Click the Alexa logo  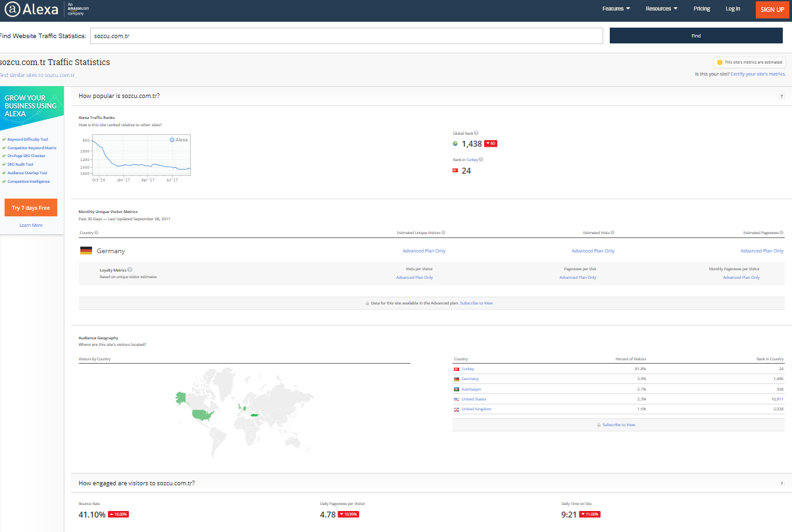pyautogui.click(x=32, y=9)
